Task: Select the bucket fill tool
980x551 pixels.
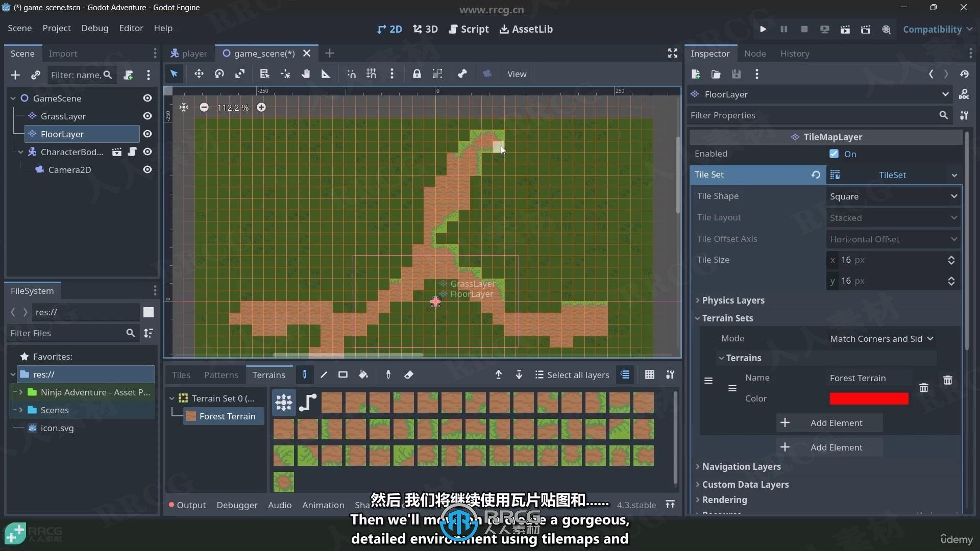Action: (x=363, y=375)
